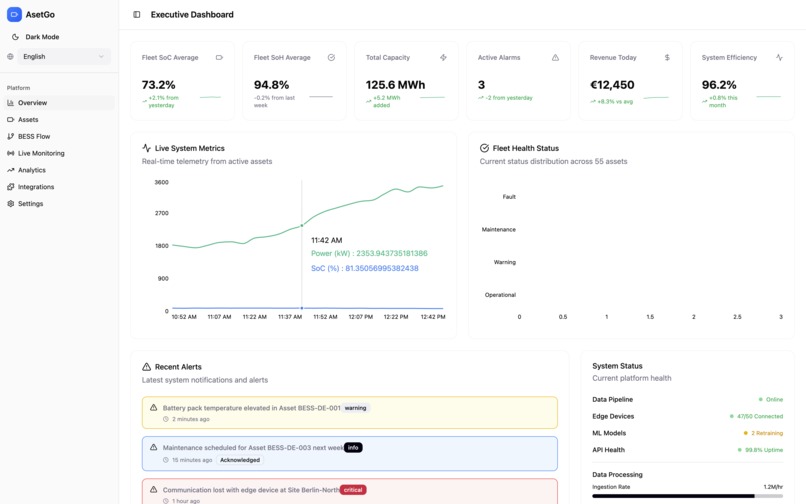
Task: Click the Active Alarms warning triangle icon
Action: click(x=555, y=58)
